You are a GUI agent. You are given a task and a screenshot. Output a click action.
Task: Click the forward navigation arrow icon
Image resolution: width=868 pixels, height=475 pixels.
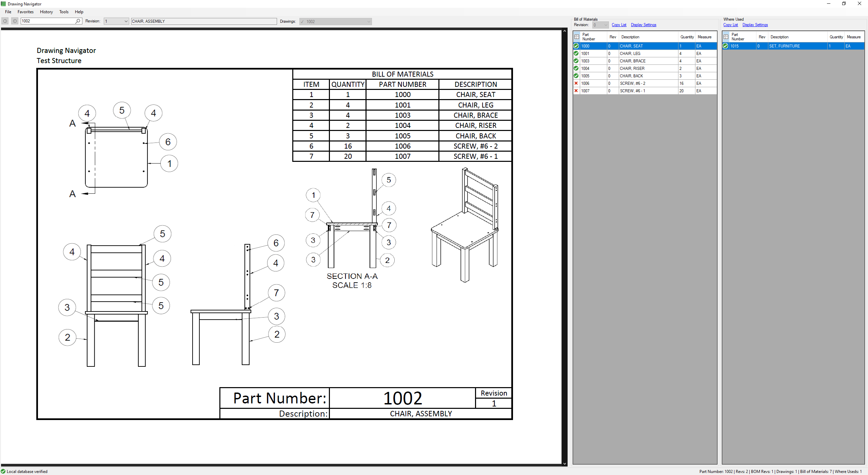click(x=15, y=21)
